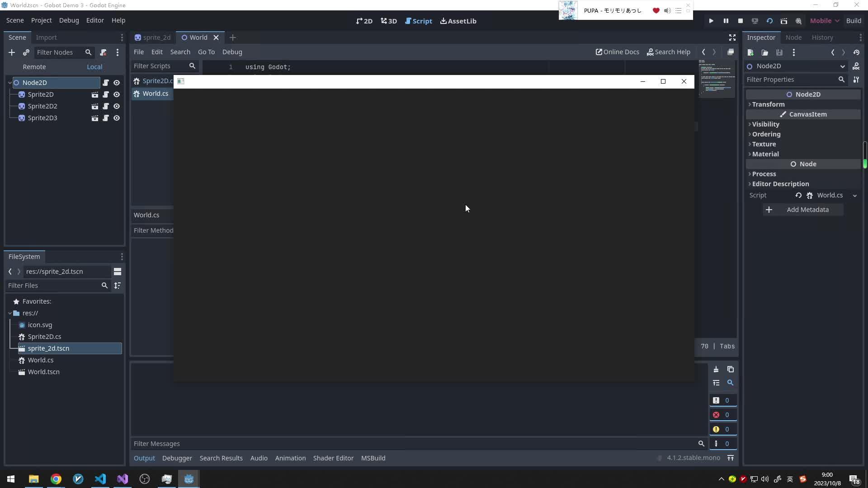
Task: Open the Mobile renderer dropdown
Action: 824,21
